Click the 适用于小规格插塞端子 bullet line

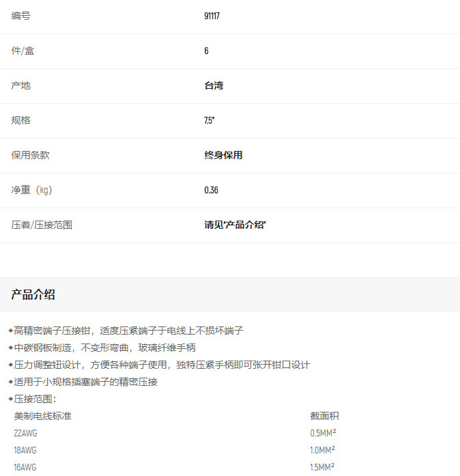point(85,382)
